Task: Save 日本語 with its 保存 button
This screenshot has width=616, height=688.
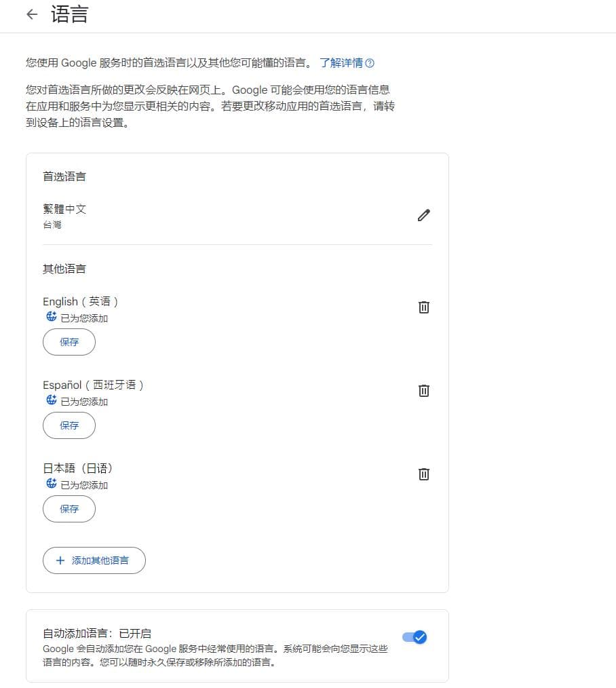Action: pos(69,509)
